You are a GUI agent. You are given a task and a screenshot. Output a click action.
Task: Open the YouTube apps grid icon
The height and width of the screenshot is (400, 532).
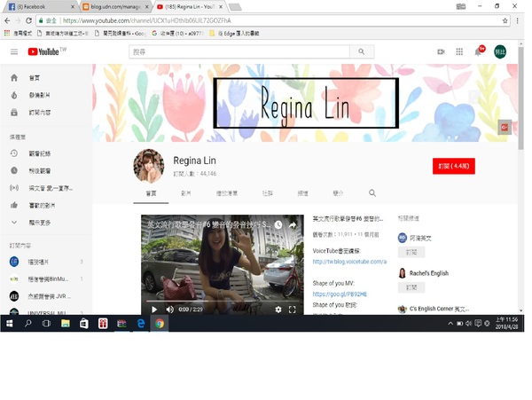459,52
